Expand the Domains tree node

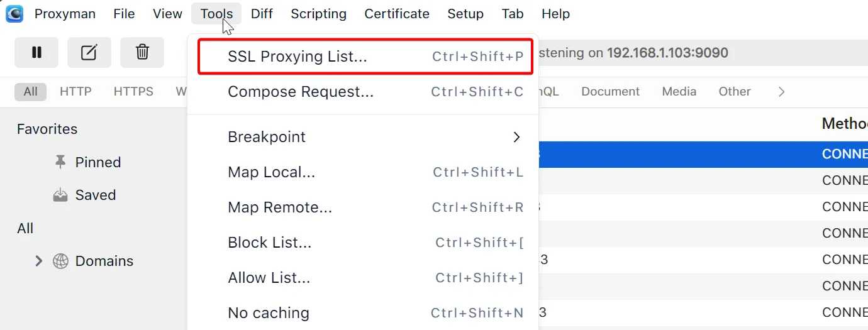[x=38, y=261]
